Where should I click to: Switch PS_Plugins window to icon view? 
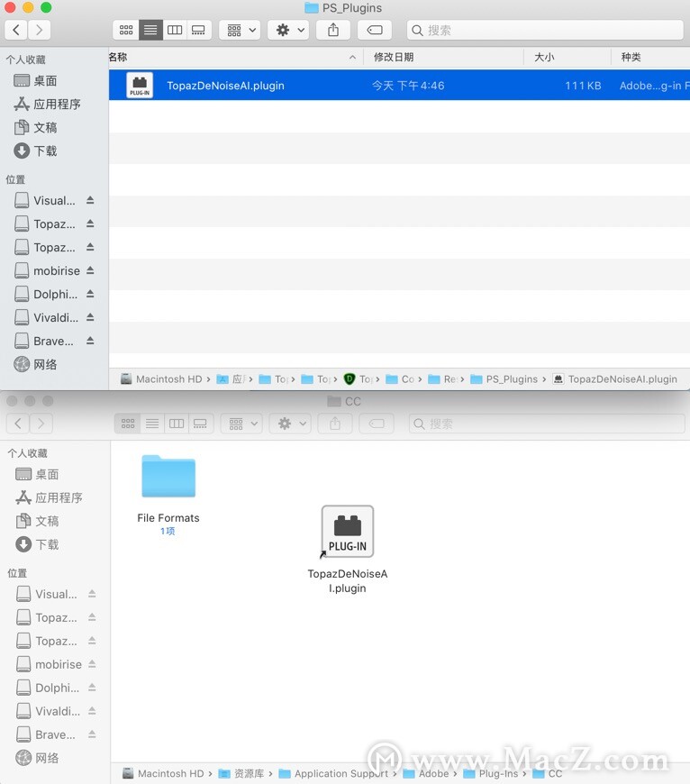point(126,30)
